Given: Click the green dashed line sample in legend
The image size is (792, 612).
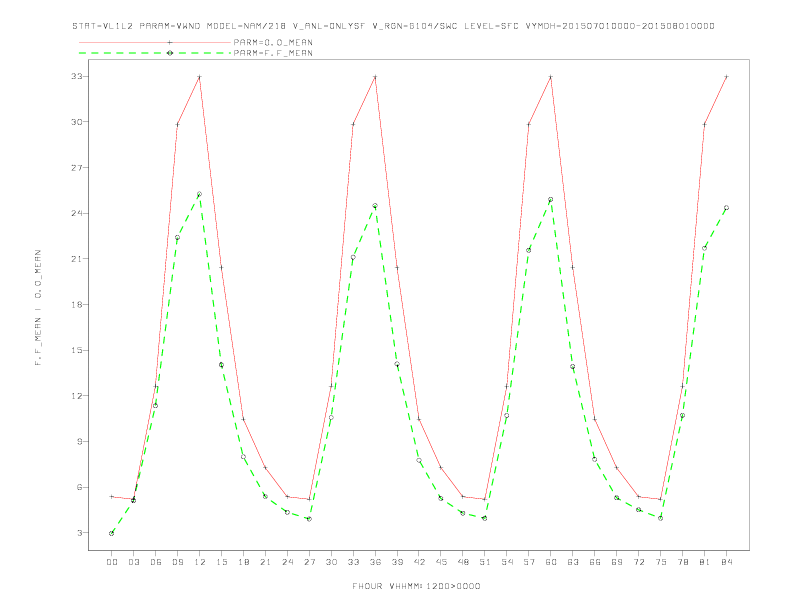Looking at the screenshot, I should [155, 53].
